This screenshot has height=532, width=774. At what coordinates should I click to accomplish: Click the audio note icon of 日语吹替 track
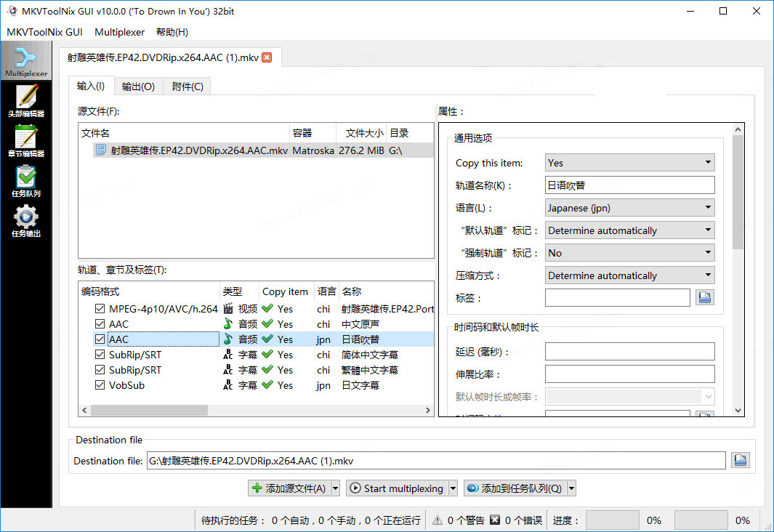[228, 339]
